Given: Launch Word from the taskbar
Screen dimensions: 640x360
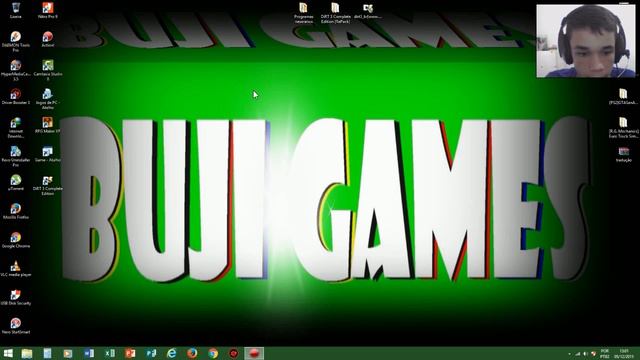Looking at the screenshot, I should click(x=89, y=353).
